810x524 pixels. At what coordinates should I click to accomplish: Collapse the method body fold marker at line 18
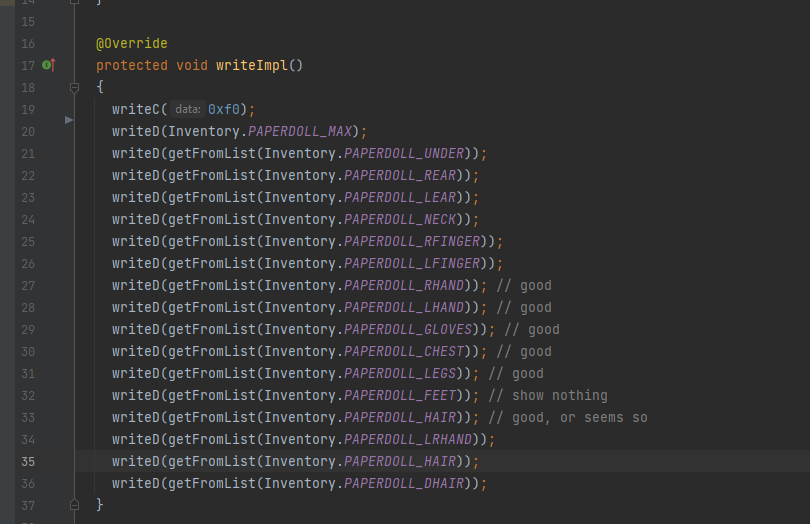coord(74,88)
